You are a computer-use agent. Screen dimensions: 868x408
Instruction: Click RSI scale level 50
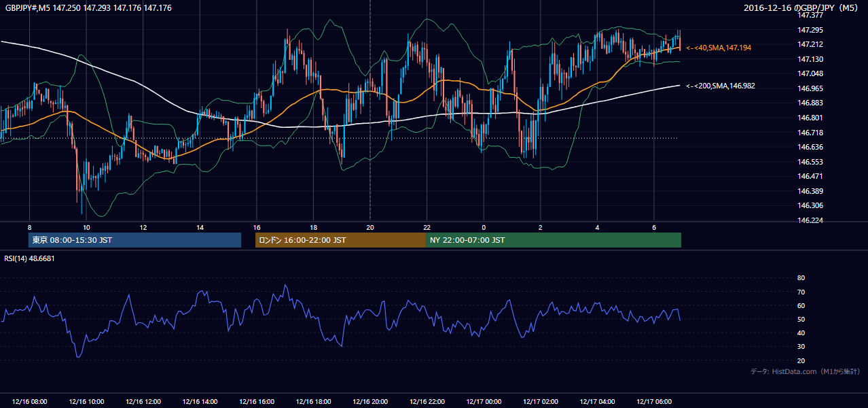pyautogui.click(x=801, y=319)
